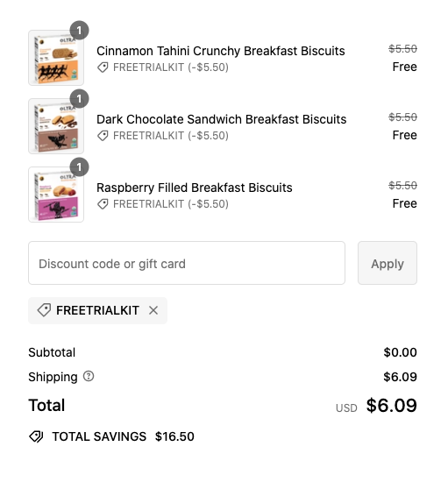The height and width of the screenshot is (489, 448).
Task: Click quantity badge on Raspberry Filled thumbnail
Action: (x=79, y=167)
